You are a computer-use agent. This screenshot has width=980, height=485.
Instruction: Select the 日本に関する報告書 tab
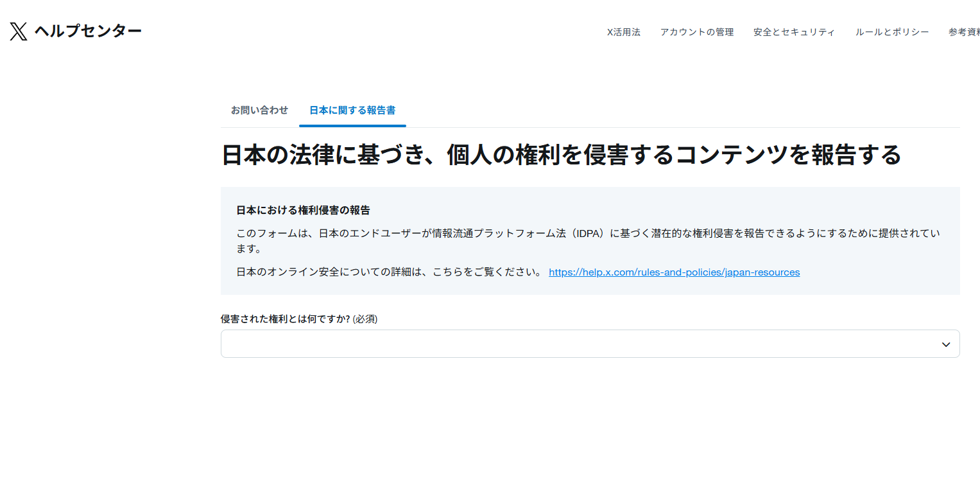click(x=352, y=110)
